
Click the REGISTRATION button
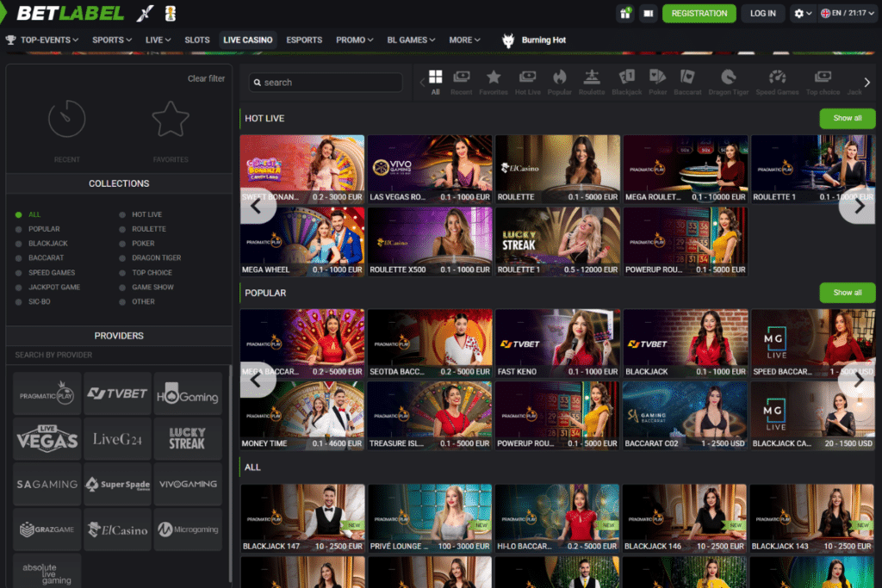pos(699,14)
